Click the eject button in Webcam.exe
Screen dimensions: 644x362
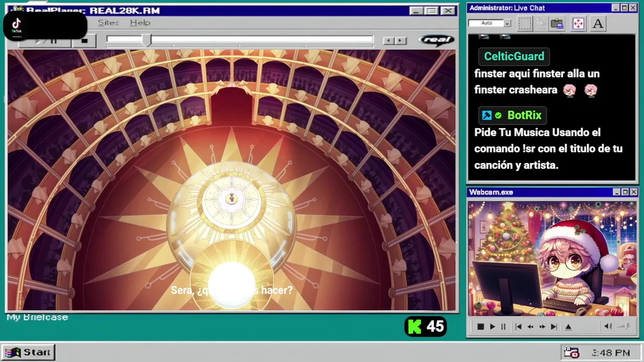point(568,327)
